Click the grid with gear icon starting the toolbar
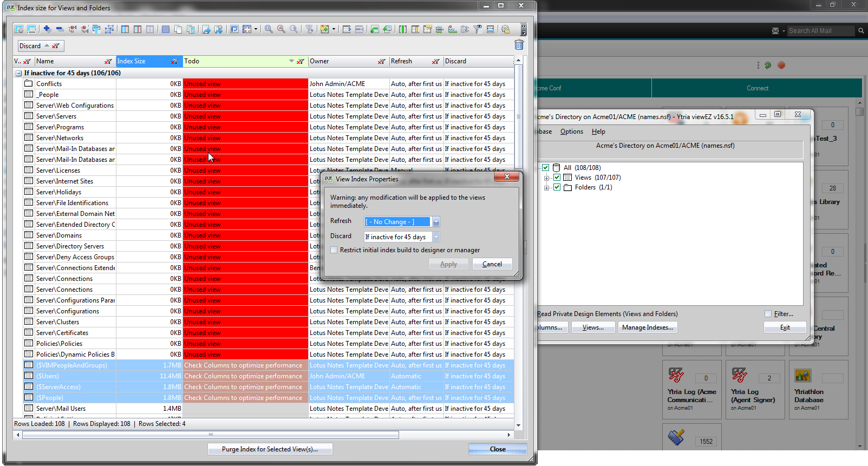The width and height of the screenshot is (868, 466). pyautogui.click(x=19, y=29)
